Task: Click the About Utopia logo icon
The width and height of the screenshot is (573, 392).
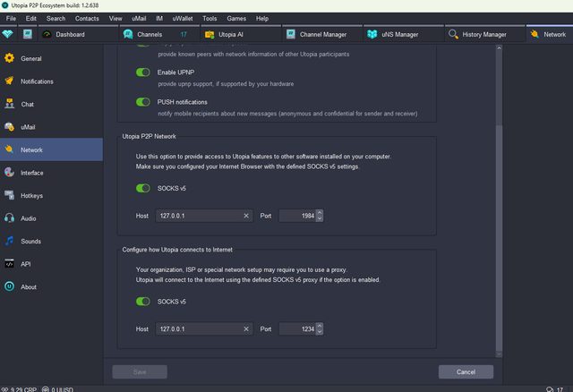Action: (10, 286)
